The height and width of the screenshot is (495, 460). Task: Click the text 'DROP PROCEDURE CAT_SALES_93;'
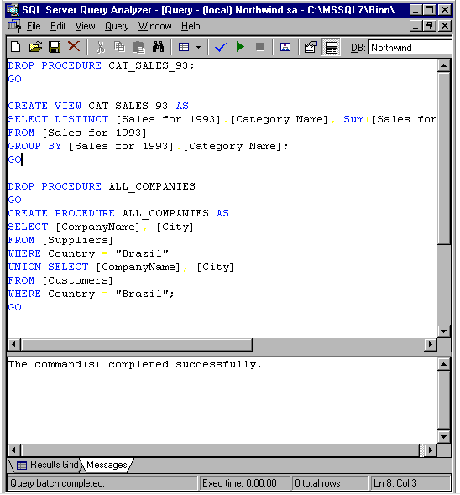(x=101, y=66)
